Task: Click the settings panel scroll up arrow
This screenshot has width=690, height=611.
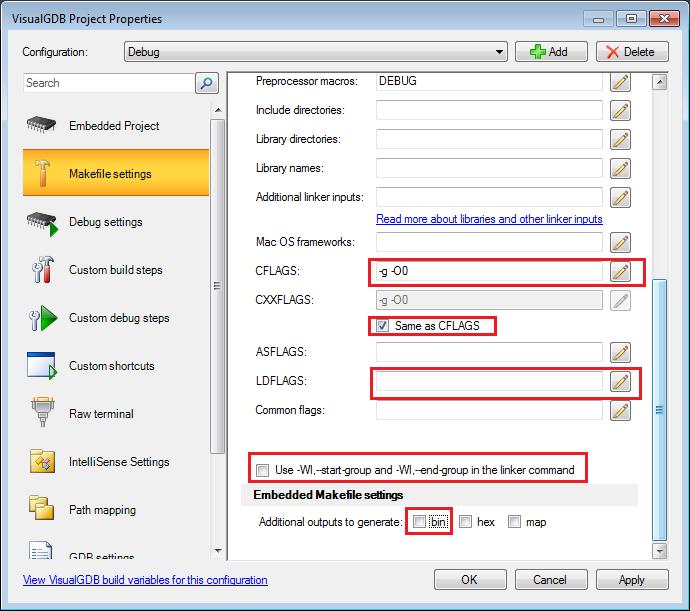Action: coord(659,82)
